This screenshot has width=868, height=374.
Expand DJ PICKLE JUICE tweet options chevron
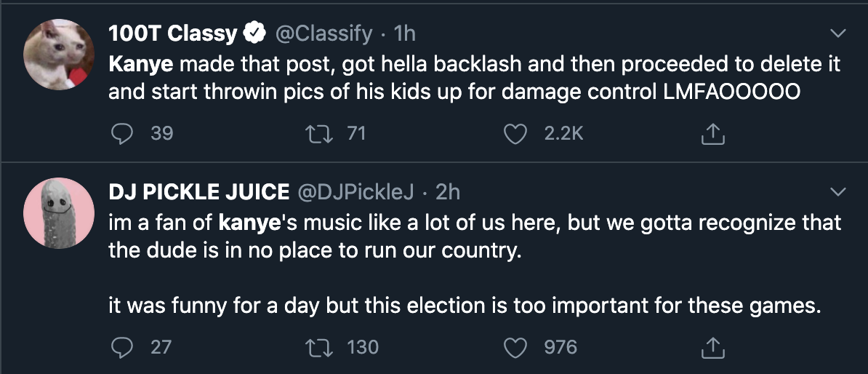tap(838, 192)
